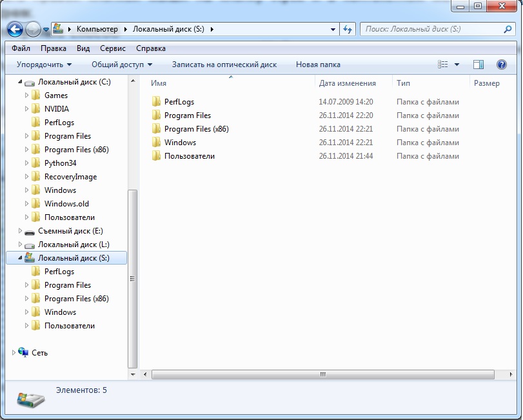The image size is (523, 420).
Task: Click the horizontal scrollbar thumb in file list
Action: pos(323,374)
